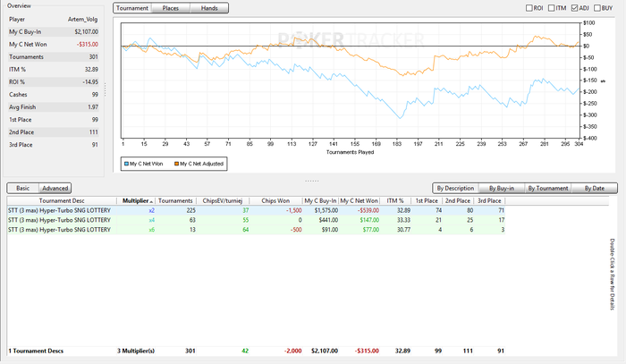This screenshot has width=626, height=364.
Task: Switch to the Basic report tab
Action: point(22,188)
